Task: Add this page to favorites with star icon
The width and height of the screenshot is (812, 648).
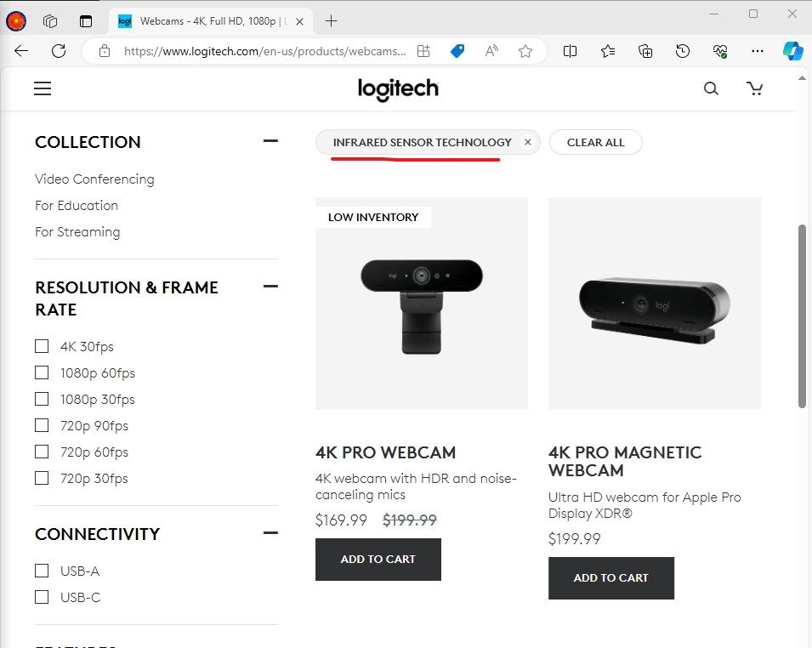Action: tap(525, 51)
